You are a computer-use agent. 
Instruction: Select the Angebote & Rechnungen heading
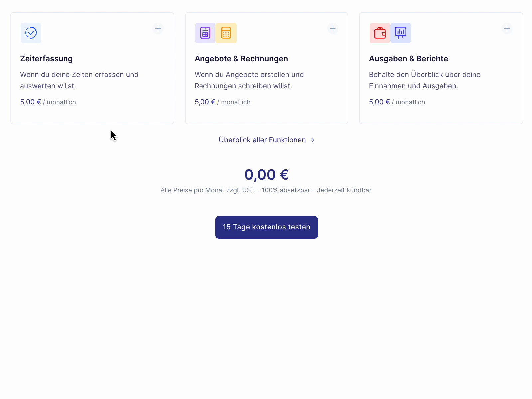[241, 59]
